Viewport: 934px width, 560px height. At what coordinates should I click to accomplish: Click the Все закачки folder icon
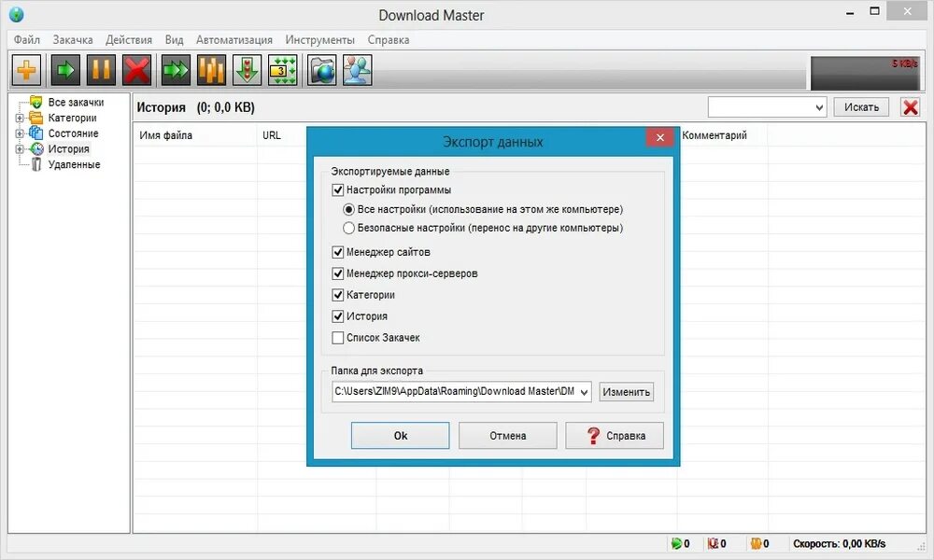point(36,102)
